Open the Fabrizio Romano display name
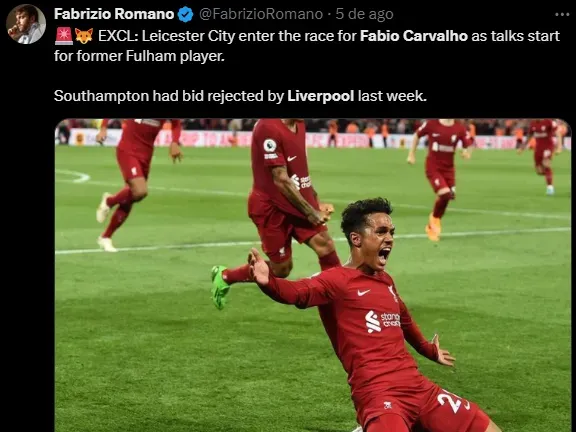576x432 pixels. coord(114,14)
